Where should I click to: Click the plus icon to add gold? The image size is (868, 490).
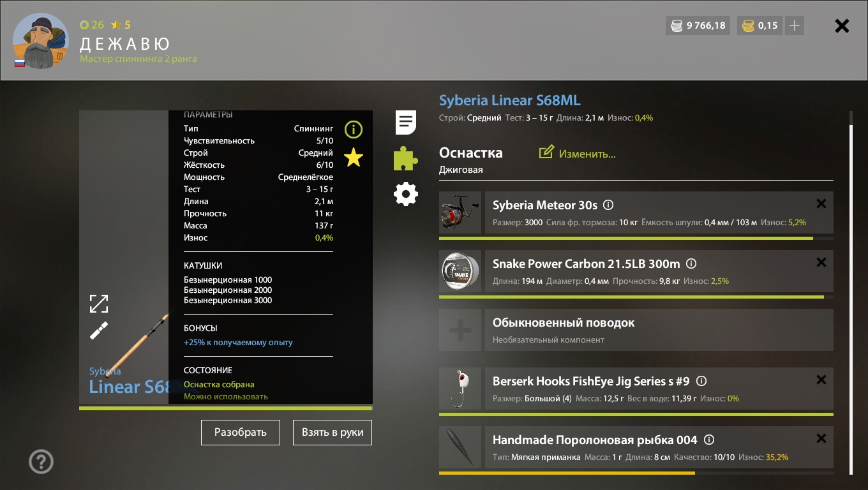coord(794,26)
